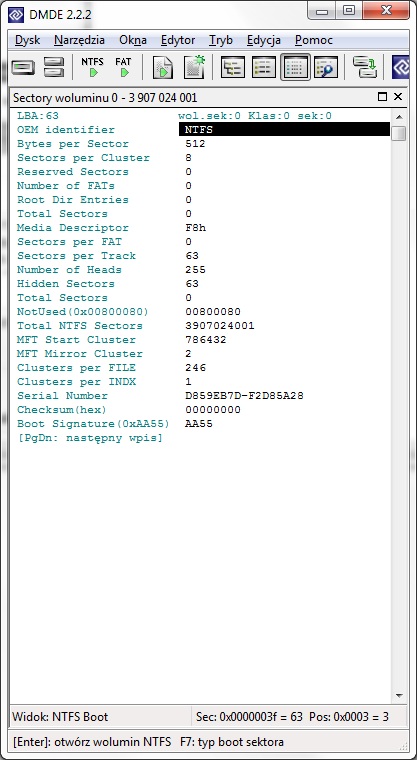
Task: Click the FAT search toolbar icon
Action: pyautogui.click(x=123, y=67)
